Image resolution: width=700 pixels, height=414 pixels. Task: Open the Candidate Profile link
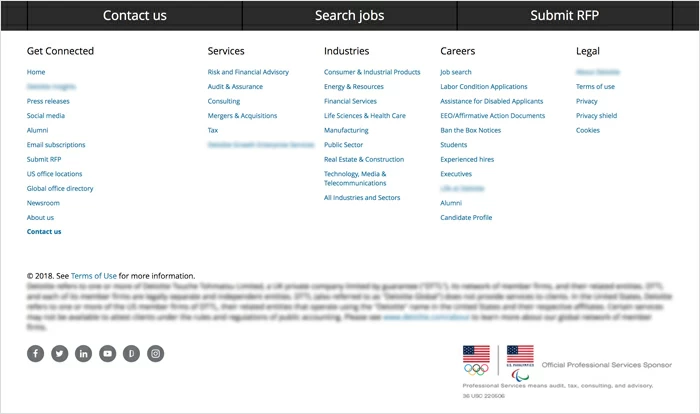click(x=466, y=217)
